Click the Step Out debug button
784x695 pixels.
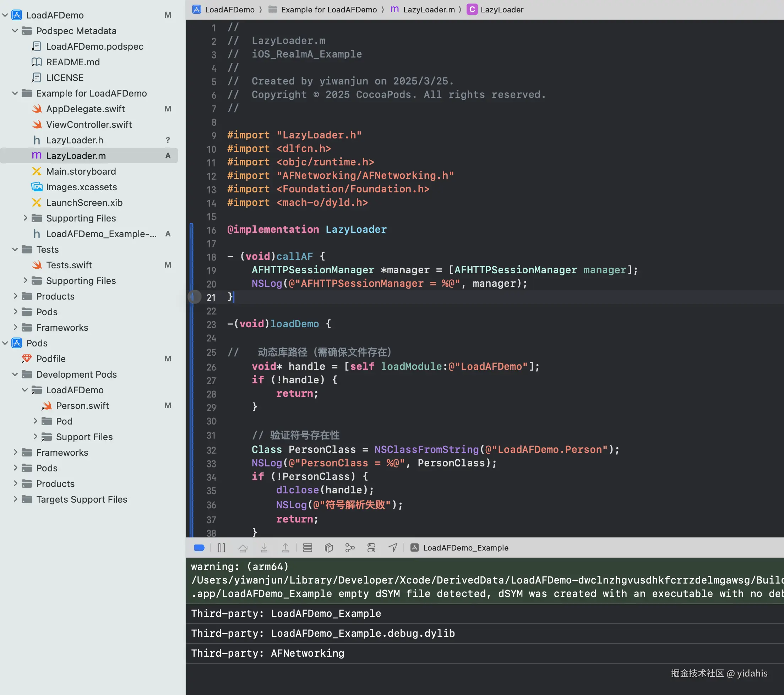285,548
